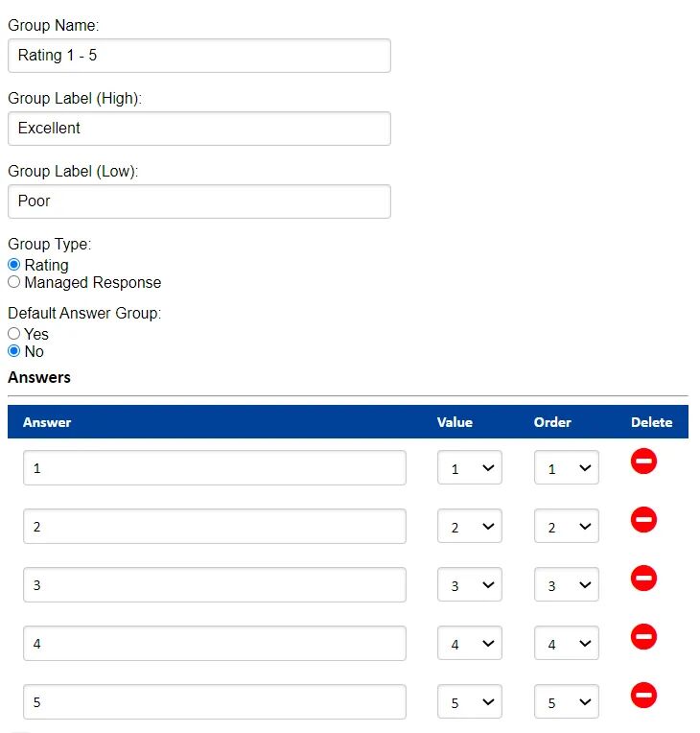Click the Group Label (Low) Poor field
Screen dimensions: 700x733
pyautogui.click(x=199, y=201)
